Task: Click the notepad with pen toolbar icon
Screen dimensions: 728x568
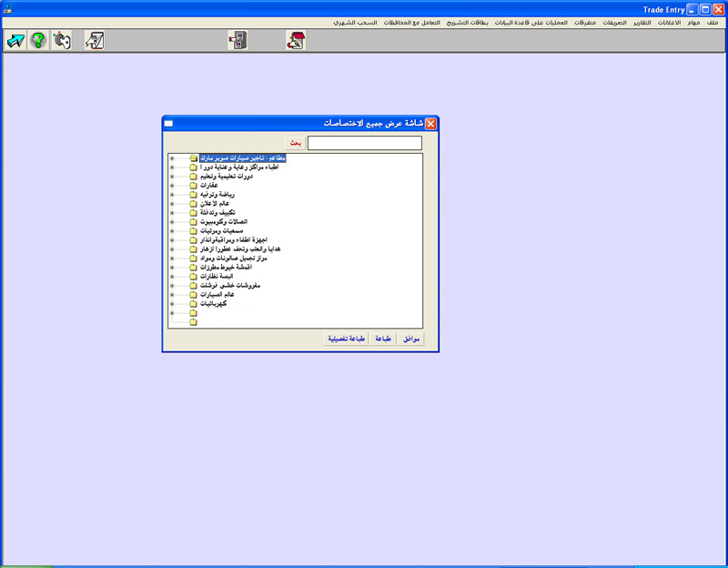Action: pyautogui.click(x=95, y=40)
